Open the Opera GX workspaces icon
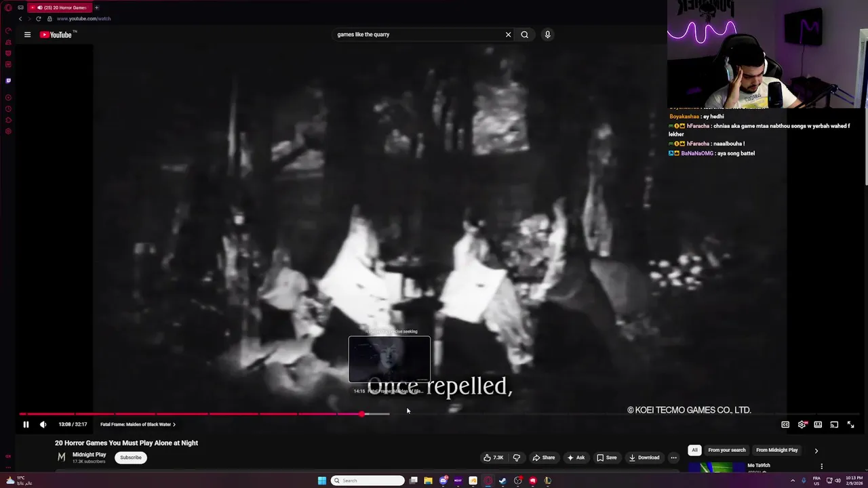The width and height of the screenshot is (868, 488). pyautogui.click(x=21, y=7)
